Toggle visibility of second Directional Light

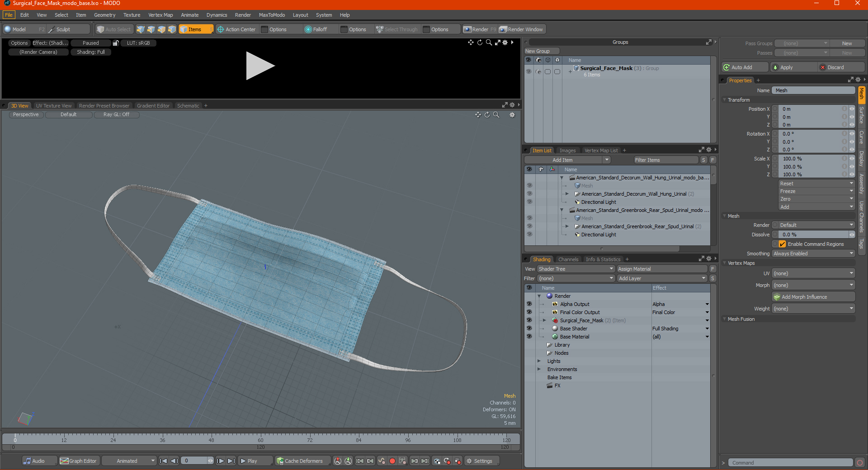coord(529,235)
